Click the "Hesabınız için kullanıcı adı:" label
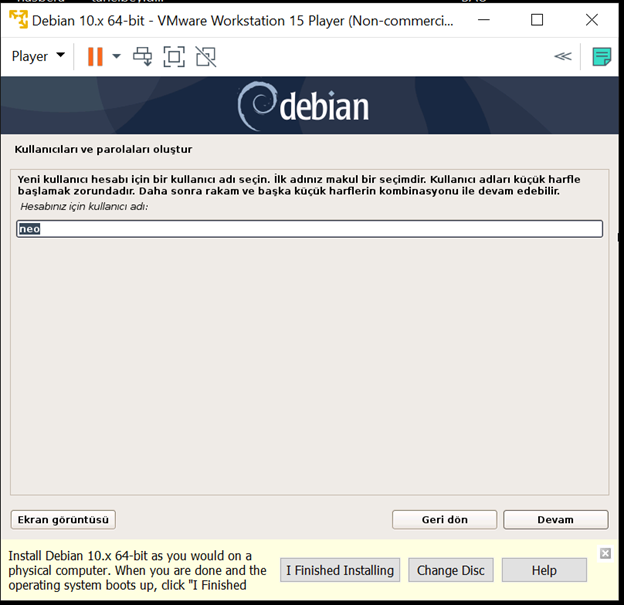The image size is (624, 605). pos(84,207)
